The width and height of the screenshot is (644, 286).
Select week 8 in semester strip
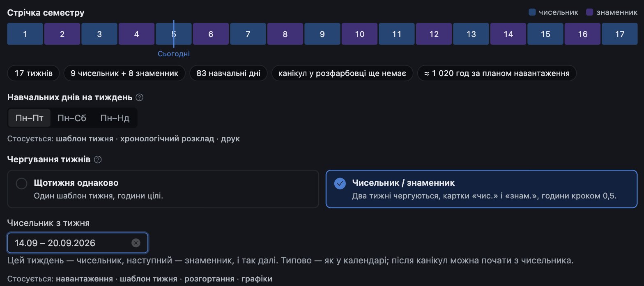pyautogui.click(x=285, y=34)
